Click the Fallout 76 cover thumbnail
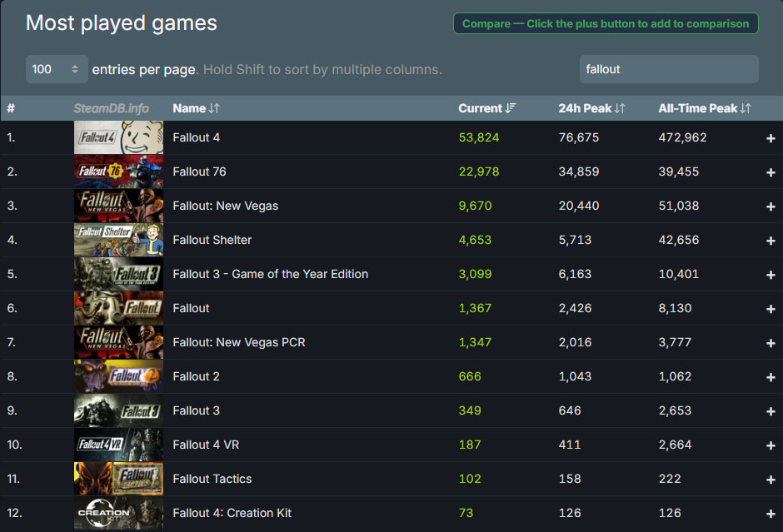Viewport: 783px width, 532px height. (x=118, y=172)
